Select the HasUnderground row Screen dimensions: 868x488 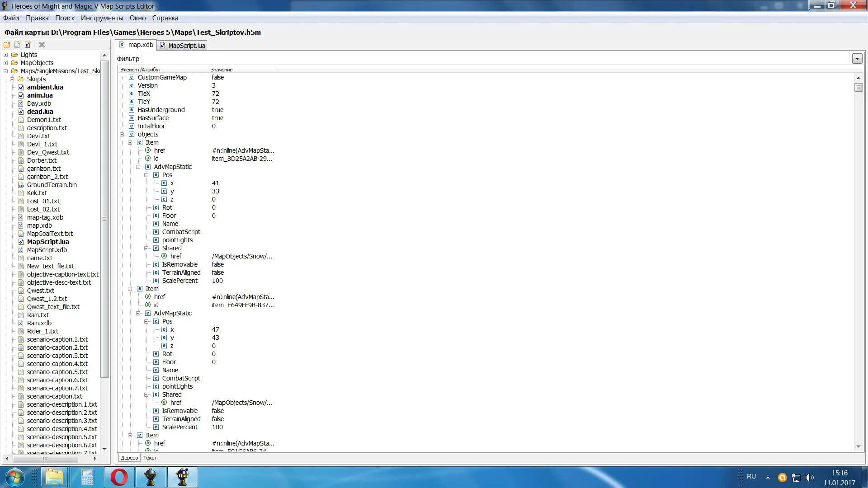point(161,110)
